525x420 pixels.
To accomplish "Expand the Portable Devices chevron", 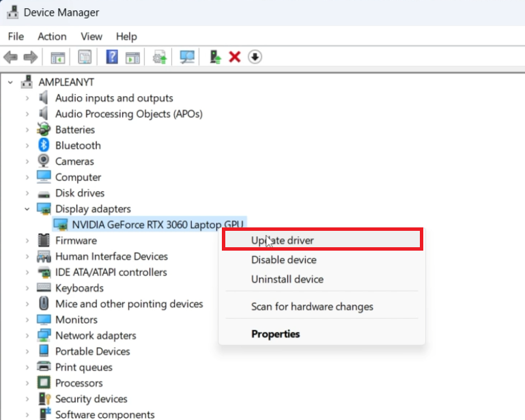I will click(27, 351).
